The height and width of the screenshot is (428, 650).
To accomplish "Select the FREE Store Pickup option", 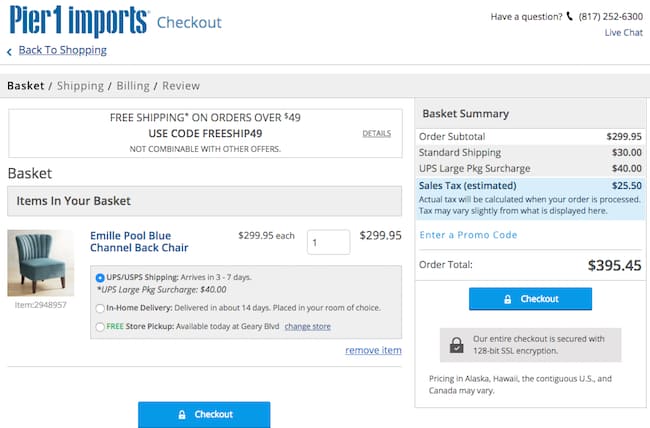I will 100,326.
